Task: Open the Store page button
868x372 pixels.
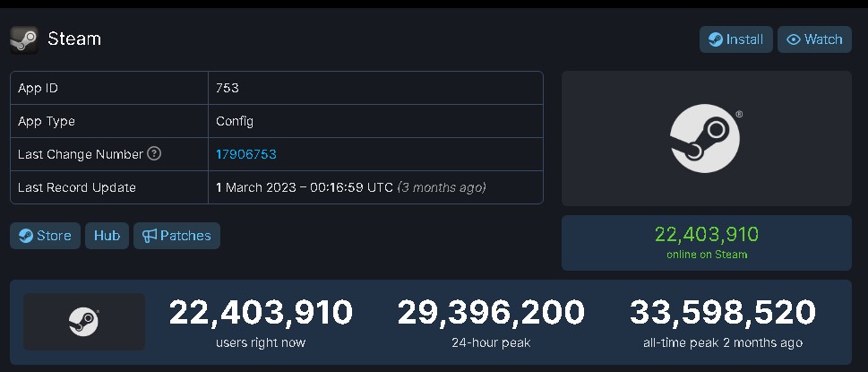Action: (x=46, y=236)
